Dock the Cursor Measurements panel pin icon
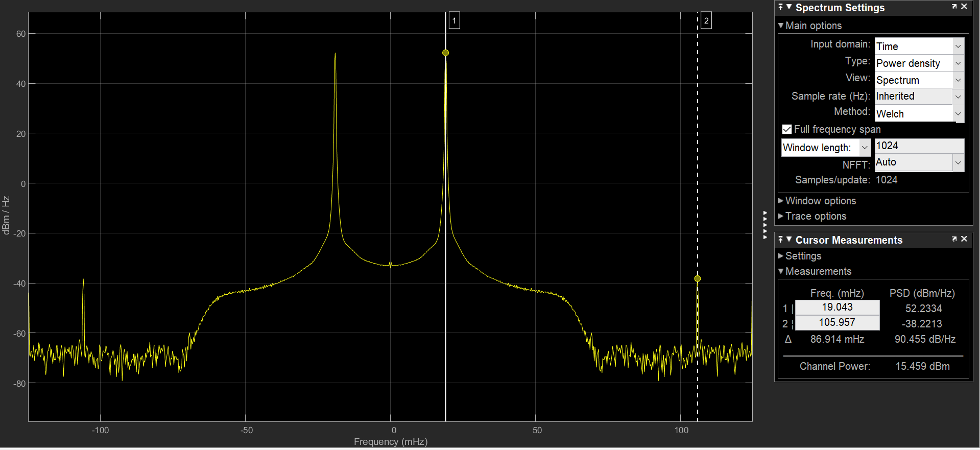The image size is (980, 450). 780,239
